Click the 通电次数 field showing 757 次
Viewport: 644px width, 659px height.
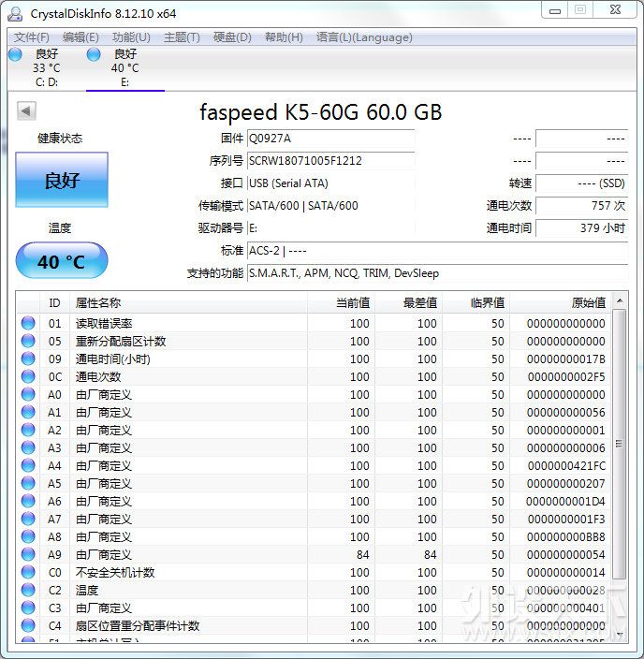point(582,206)
